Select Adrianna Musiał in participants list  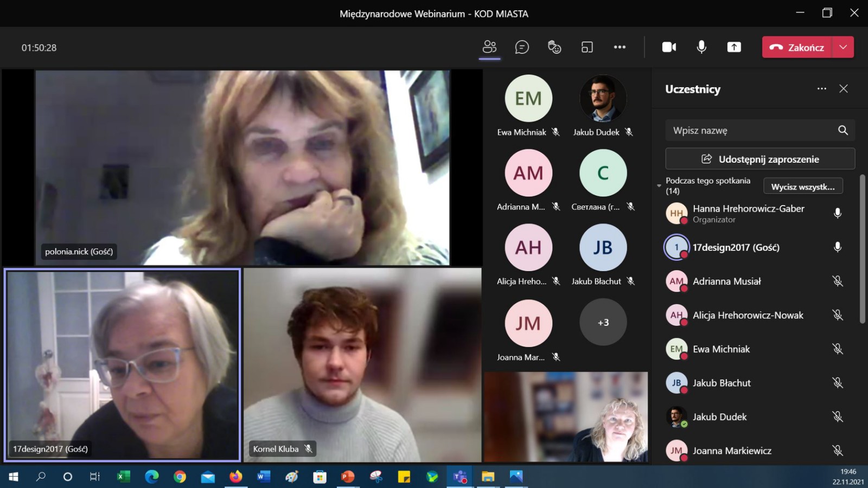(x=726, y=281)
